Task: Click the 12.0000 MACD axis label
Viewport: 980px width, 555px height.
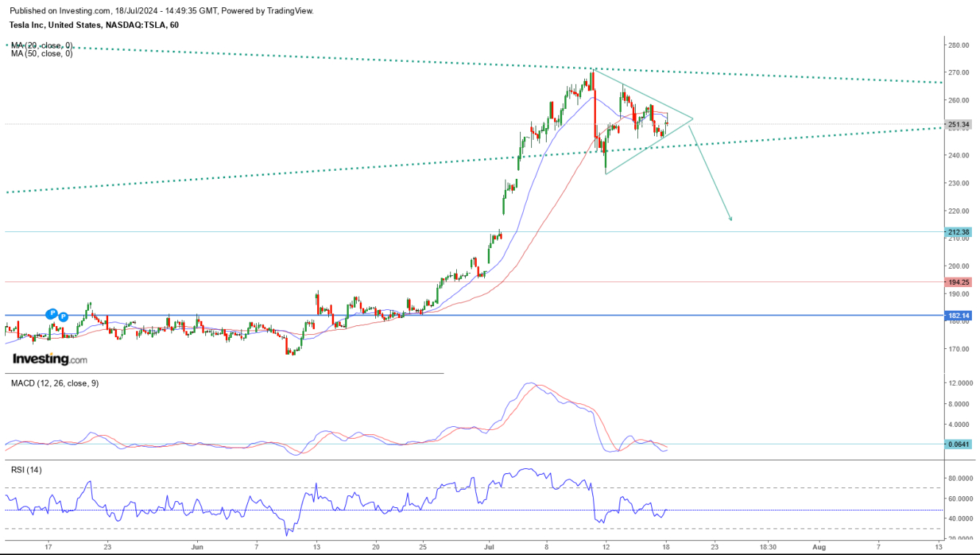Action: coord(961,383)
